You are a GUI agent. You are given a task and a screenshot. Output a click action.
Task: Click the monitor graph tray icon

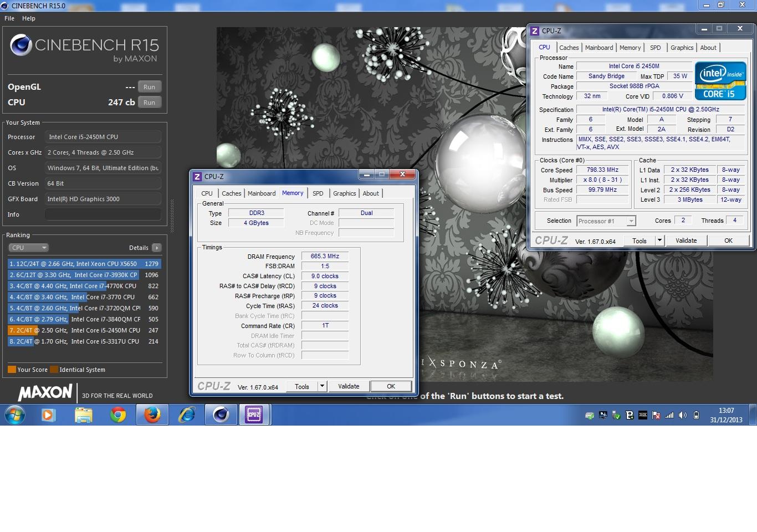tap(603, 415)
